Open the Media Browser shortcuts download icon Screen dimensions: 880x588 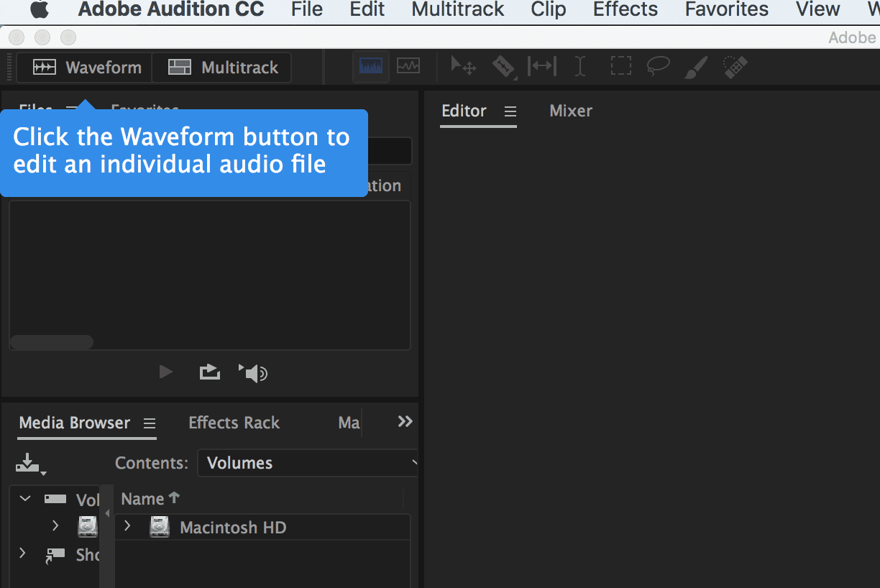(x=31, y=464)
